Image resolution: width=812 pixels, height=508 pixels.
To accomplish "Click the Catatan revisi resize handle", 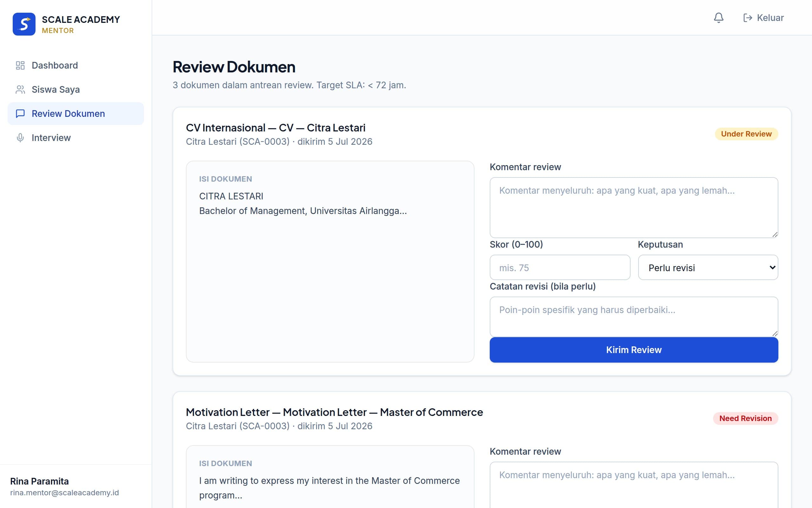I will (775, 333).
